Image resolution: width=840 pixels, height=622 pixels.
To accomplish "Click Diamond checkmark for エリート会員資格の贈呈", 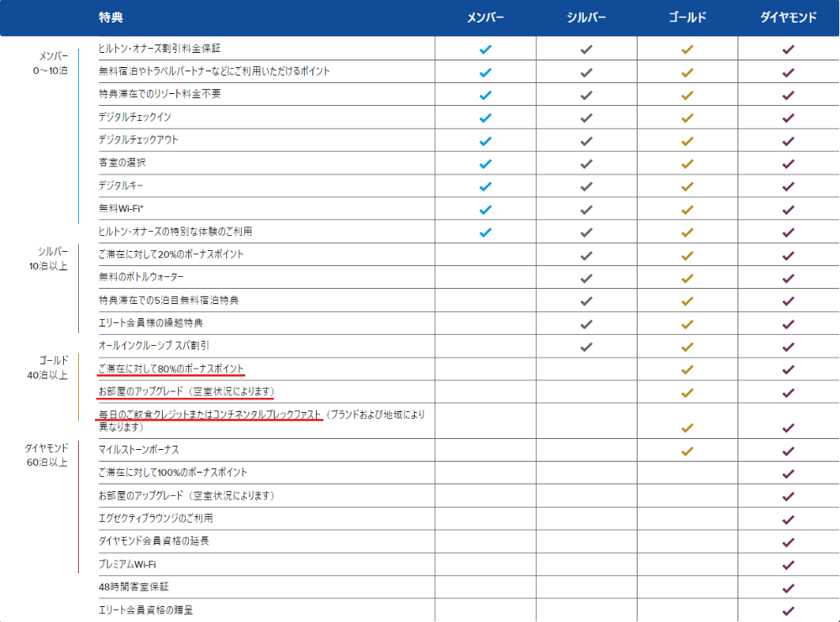I will click(x=788, y=611).
